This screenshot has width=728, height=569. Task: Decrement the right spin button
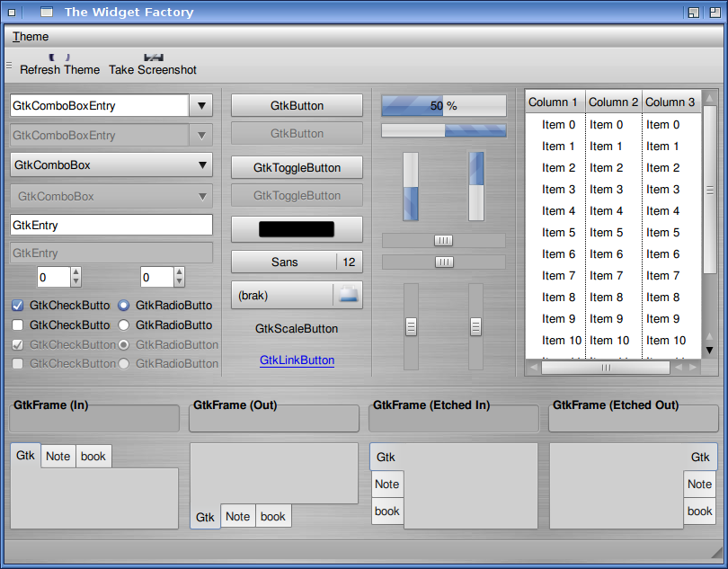pyautogui.click(x=179, y=282)
